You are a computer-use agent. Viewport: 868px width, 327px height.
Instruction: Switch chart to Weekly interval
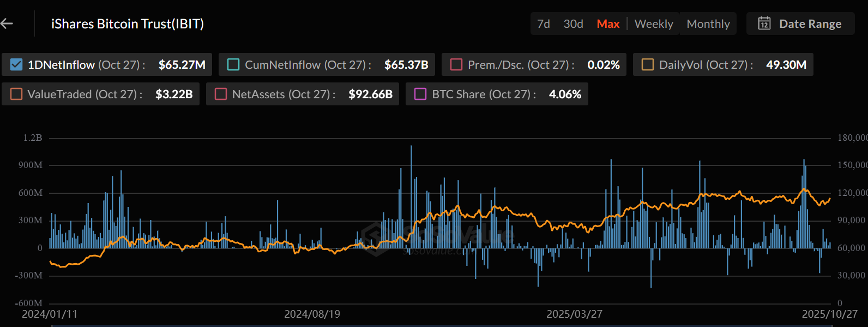click(654, 24)
